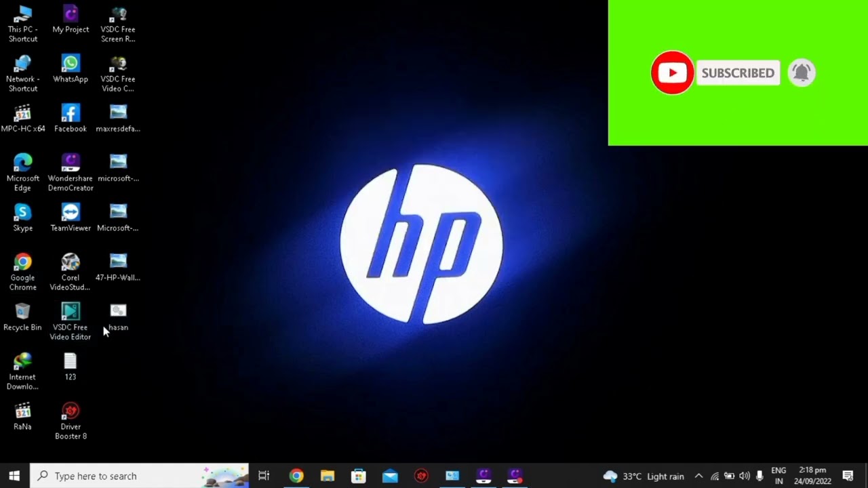The image size is (868, 488).
Task: Launch Microsoft Edge from desktop
Action: coord(22,173)
